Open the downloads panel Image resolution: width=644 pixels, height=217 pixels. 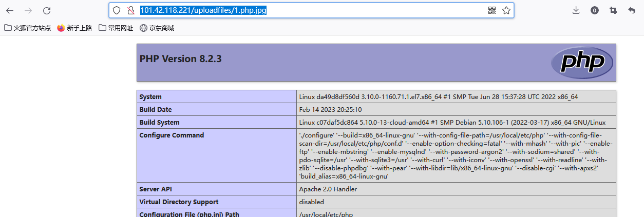(576, 10)
